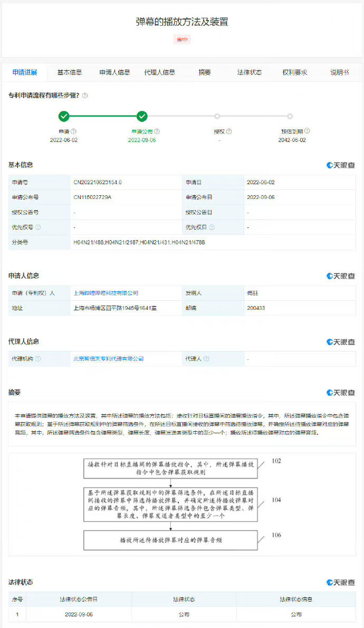Open applicant link 上海哔哩哔哩科技有限公司
This screenshot has height=628, width=364.
coord(106,293)
